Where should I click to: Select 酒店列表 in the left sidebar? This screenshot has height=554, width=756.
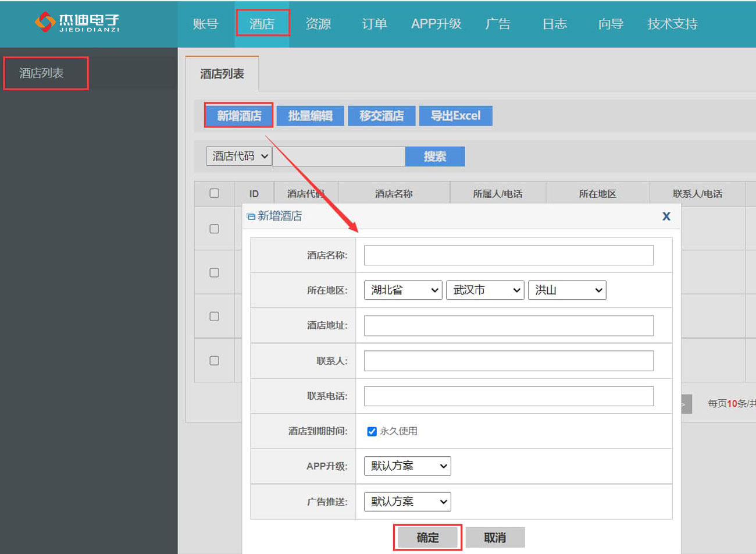click(41, 73)
